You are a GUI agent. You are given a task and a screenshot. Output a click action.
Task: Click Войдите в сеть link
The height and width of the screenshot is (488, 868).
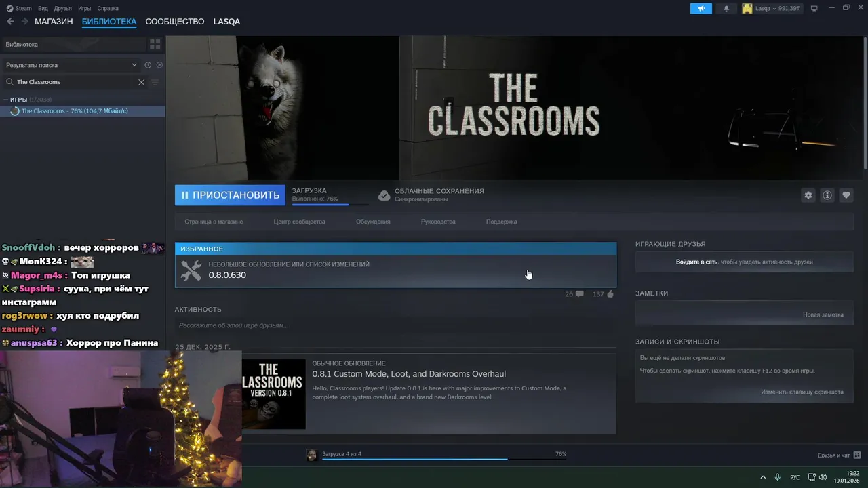point(696,262)
